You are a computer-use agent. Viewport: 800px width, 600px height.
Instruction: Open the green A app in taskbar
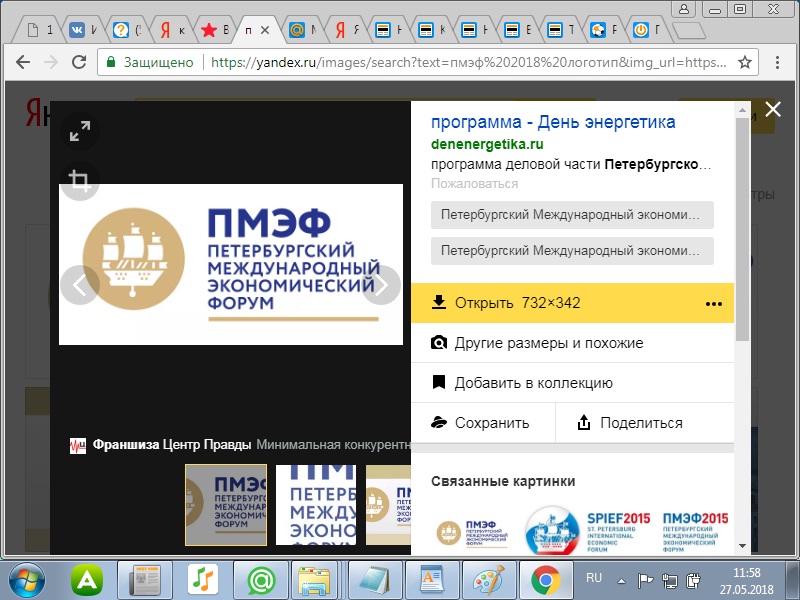(x=87, y=581)
